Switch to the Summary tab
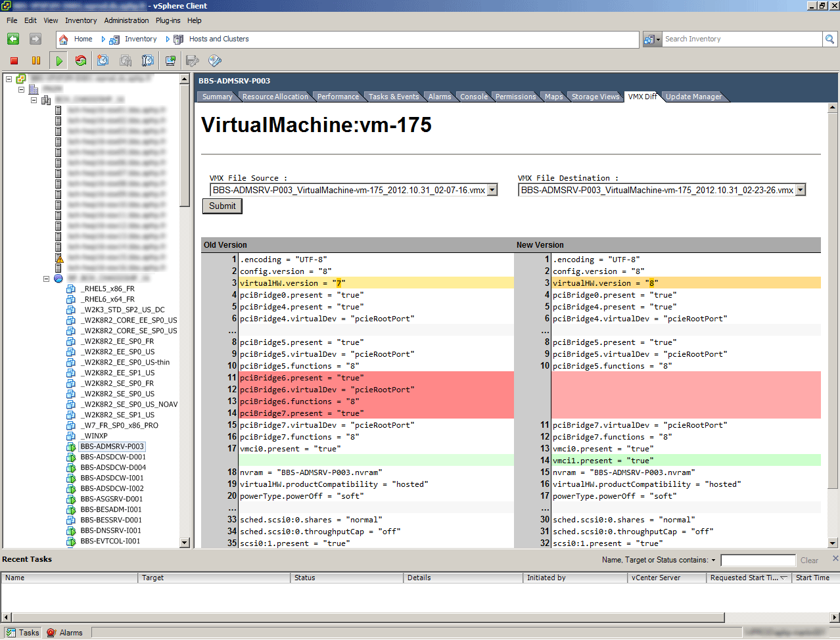This screenshot has height=640, width=840. tap(217, 97)
